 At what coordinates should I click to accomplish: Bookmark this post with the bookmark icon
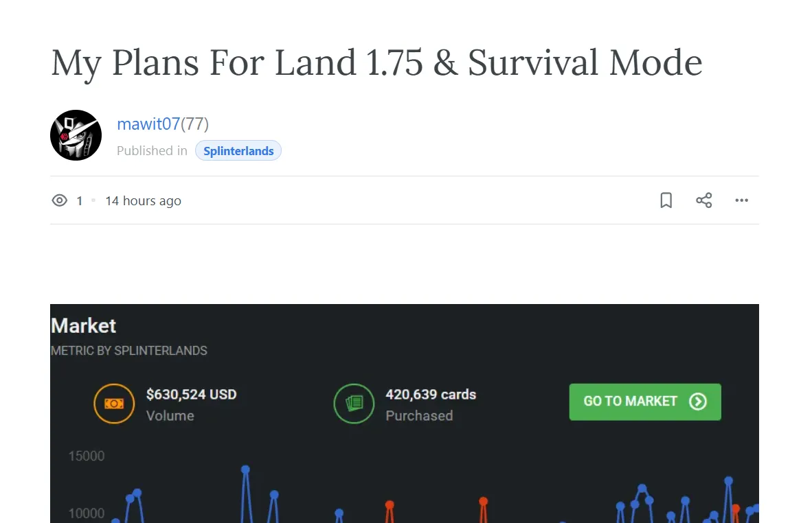[666, 200]
